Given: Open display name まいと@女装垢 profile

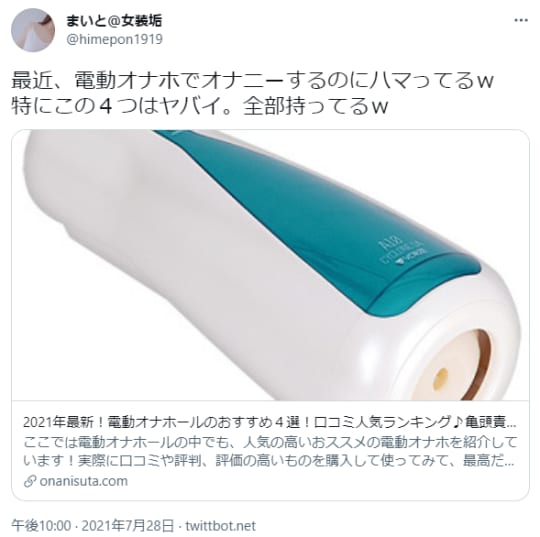Looking at the screenshot, I should tap(114, 21).
